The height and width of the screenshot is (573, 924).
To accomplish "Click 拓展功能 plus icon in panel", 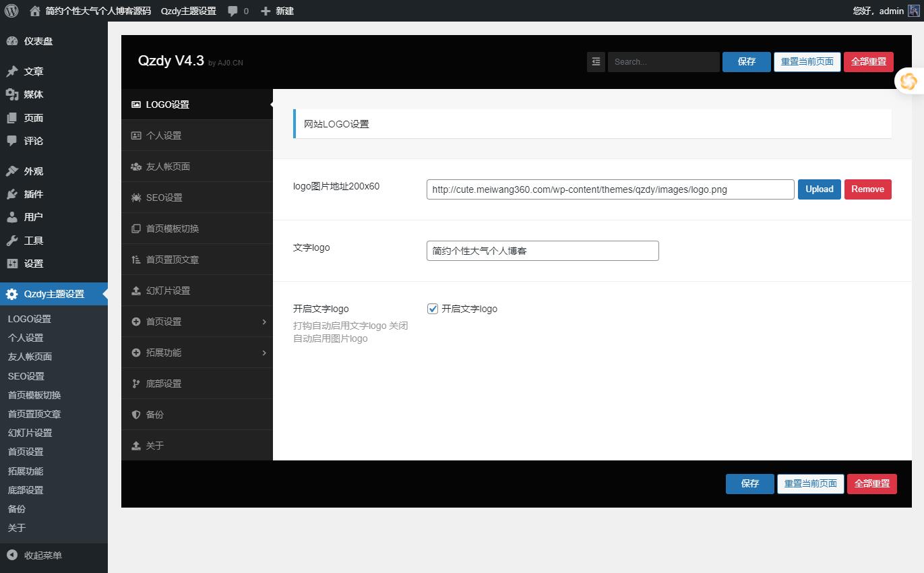I will click(x=135, y=353).
